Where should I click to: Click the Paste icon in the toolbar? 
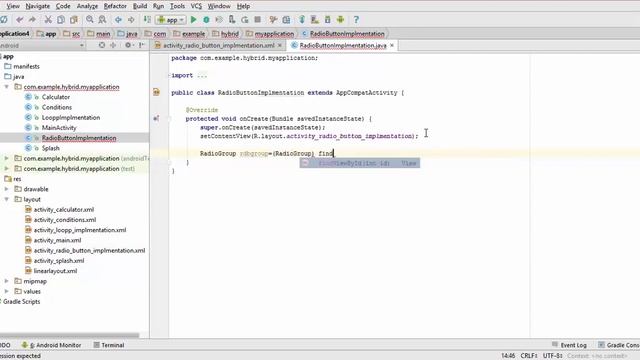click(74, 20)
